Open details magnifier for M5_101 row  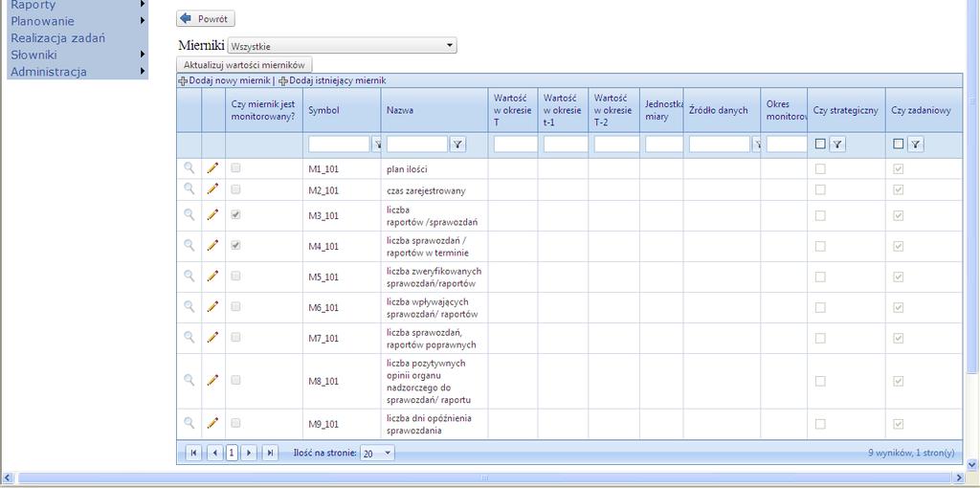[189, 276]
